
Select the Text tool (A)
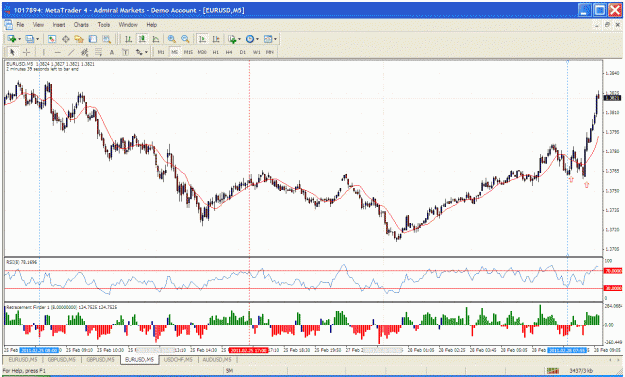click(x=112, y=52)
